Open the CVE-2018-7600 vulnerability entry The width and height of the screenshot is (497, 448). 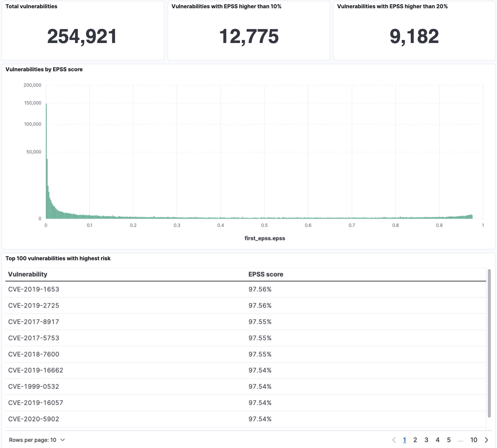(x=34, y=354)
